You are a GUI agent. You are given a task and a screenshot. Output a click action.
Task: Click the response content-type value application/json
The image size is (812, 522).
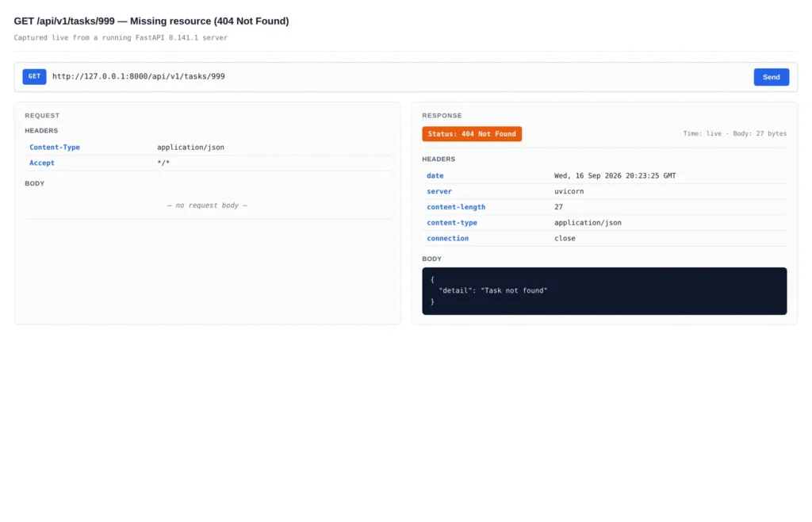(588, 223)
